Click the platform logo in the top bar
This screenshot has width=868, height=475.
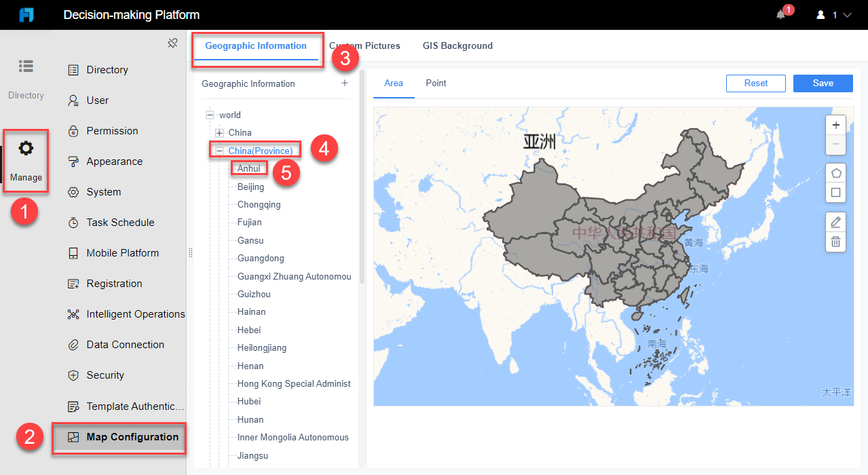pyautogui.click(x=26, y=14)
